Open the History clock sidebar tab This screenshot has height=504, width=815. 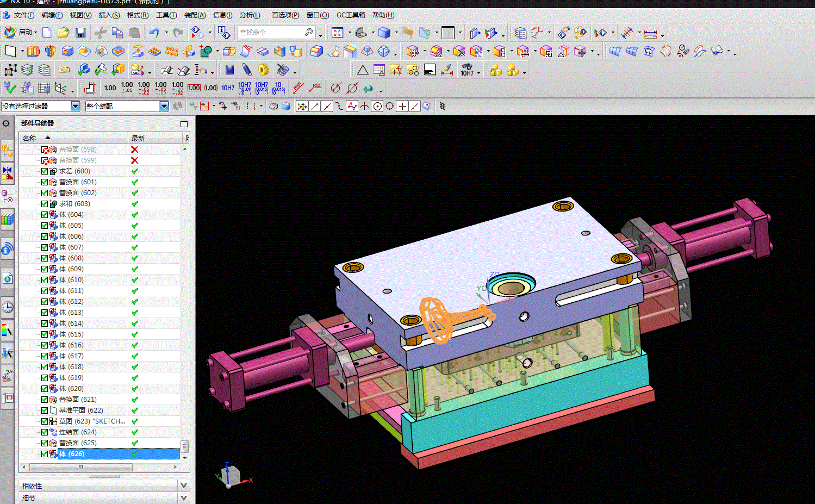[x=7, y=307]
